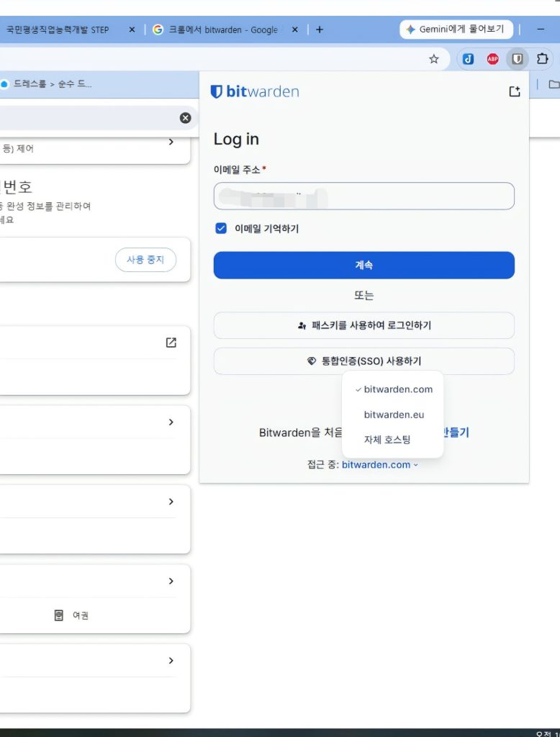Click the 여권 label
Screen dimensions: 560x737
(81, 616)
